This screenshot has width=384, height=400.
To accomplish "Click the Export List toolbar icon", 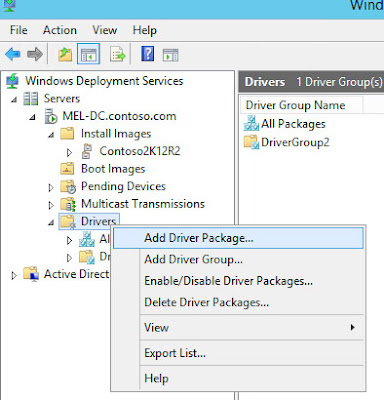I will [x=118, y=54].
